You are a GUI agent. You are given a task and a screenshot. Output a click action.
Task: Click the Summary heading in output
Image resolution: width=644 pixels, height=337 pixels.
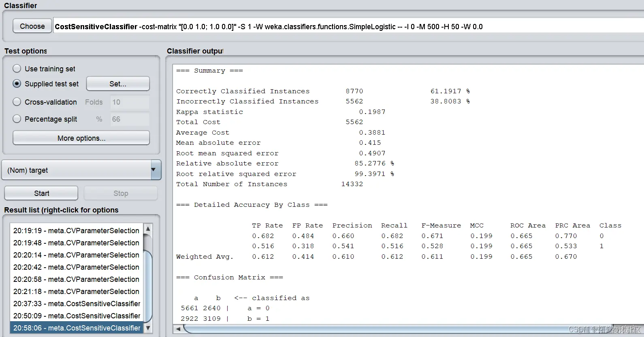(x=209, y=71)
